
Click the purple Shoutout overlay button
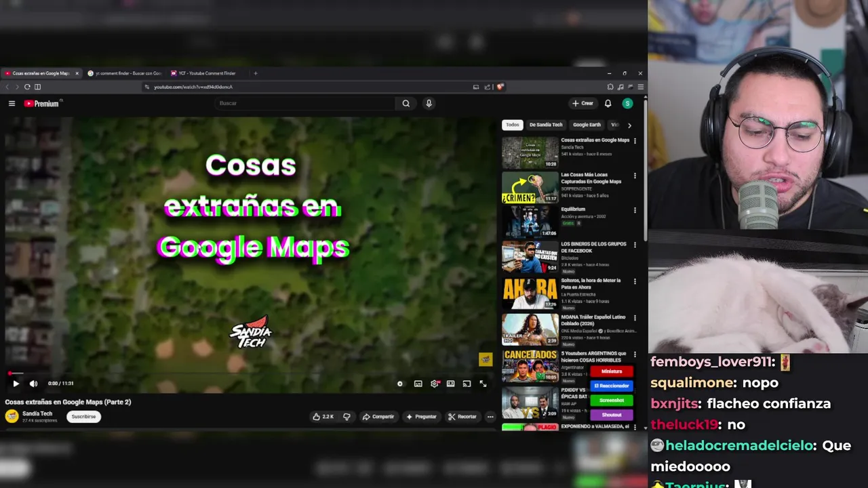pyautogui.click(x=611, y=415)
